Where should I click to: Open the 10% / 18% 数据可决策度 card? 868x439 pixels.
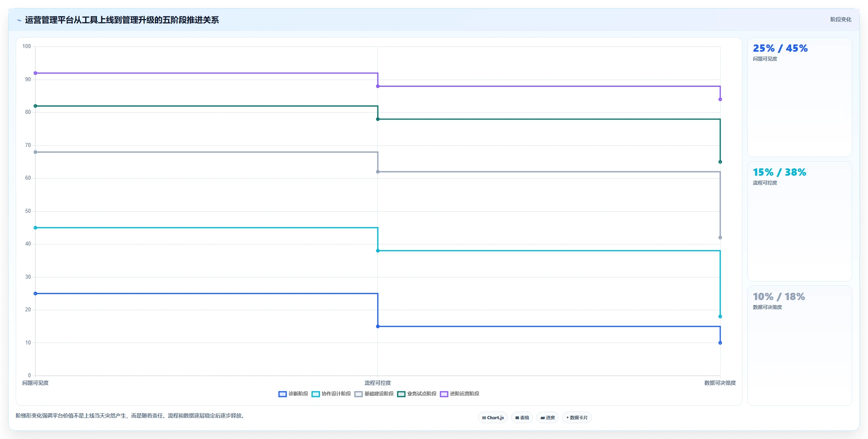pyautogui.click(x=799, y=346)
